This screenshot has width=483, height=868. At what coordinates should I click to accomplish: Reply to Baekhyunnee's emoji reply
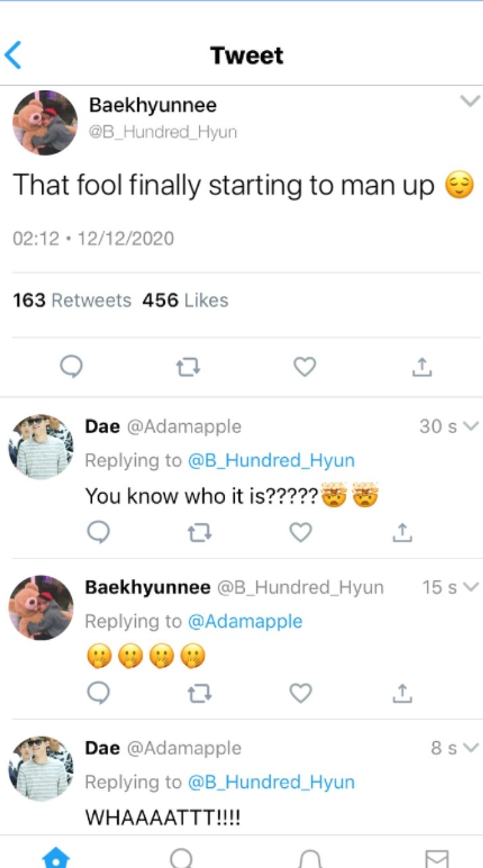click(x=100, y=693)
